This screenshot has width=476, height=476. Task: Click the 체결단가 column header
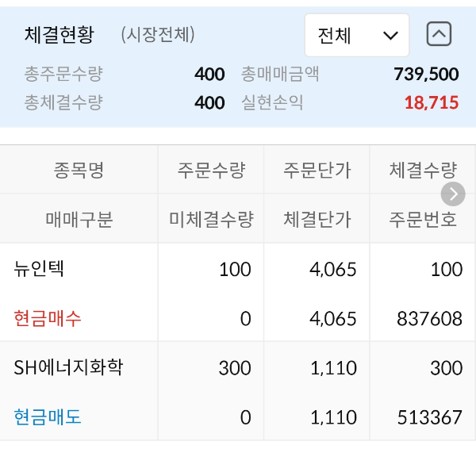(x=317, y=219)
